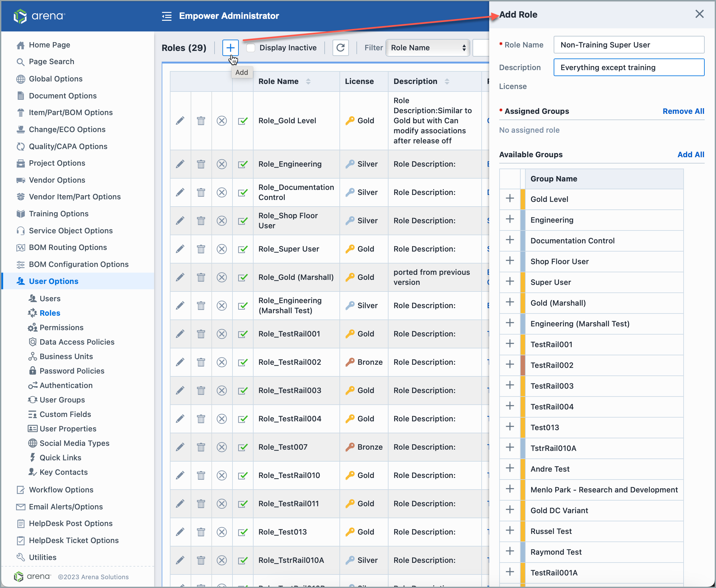Viewport: 716px width, 588px height.
Task: Expand Document Options in sidebar
Action: tap(63, 96)
